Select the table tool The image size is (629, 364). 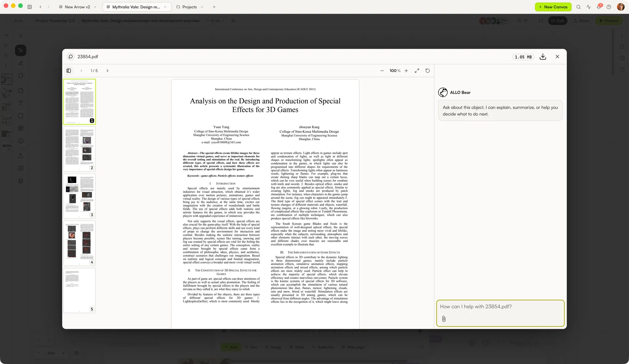pyautogui.click(x=21, y=128)
